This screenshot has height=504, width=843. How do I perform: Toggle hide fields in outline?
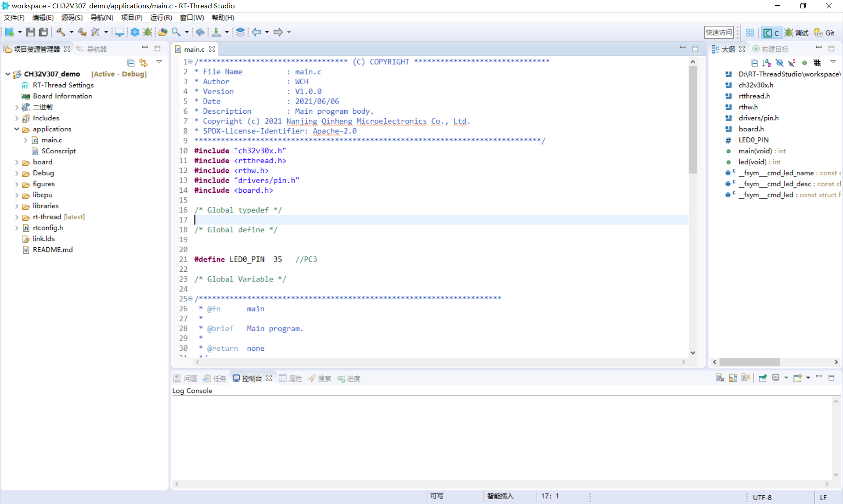[x=779, y=63]
